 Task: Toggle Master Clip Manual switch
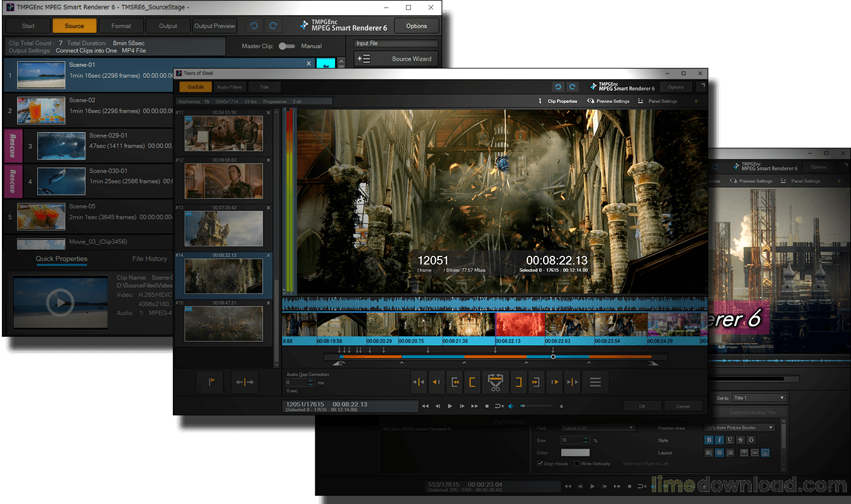point(287,46)
